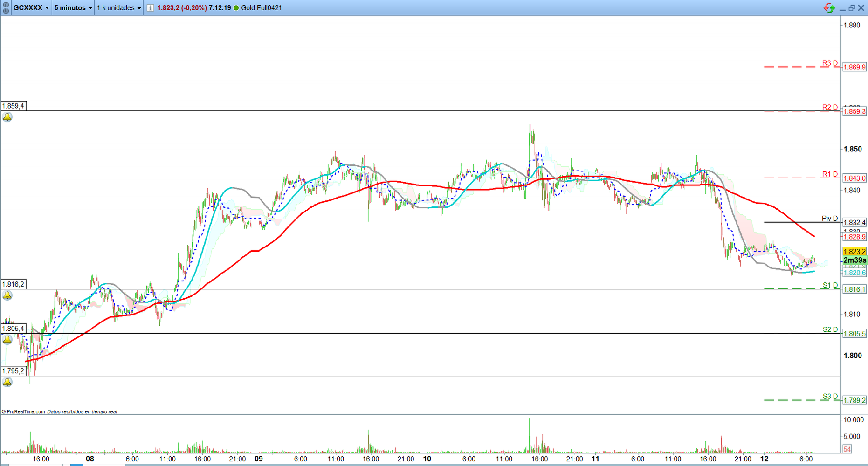The image size is (868, 466).
Task: Click the R2 D resistance label
Action: tap(830, 107)
